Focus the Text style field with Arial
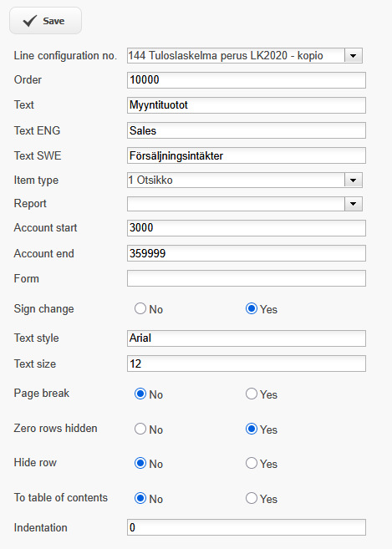Screen dimensions: 392x549 (247, 338)
